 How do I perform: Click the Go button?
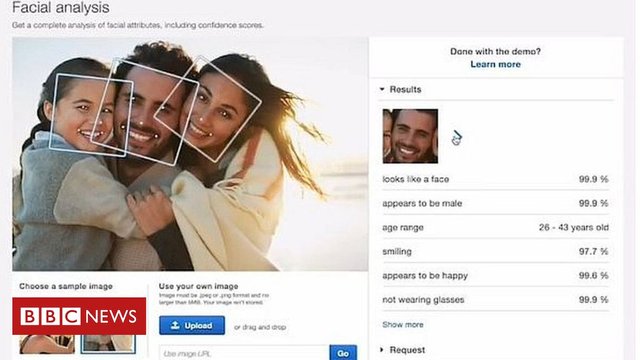click(343, 353)
